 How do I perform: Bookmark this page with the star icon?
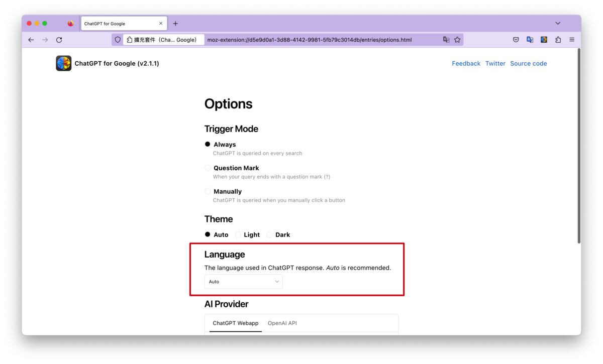pyautogui.click(x=457, y=40)
